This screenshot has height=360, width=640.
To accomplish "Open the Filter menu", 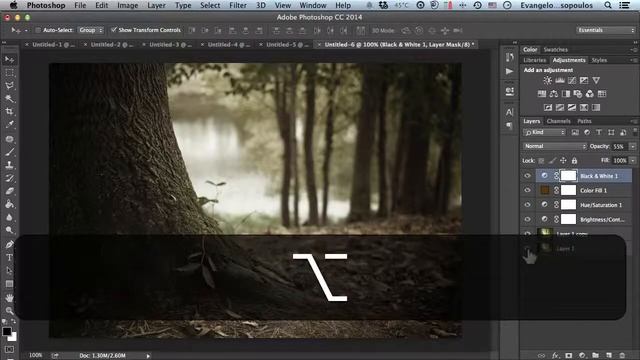I will click(238, 5).
